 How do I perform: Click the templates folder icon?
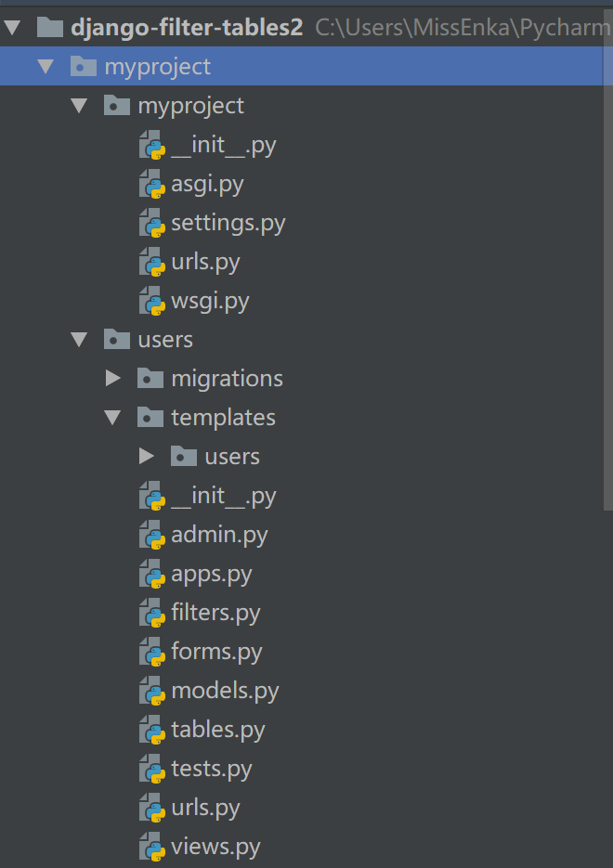pyautogui.click(x=150, y=417)
